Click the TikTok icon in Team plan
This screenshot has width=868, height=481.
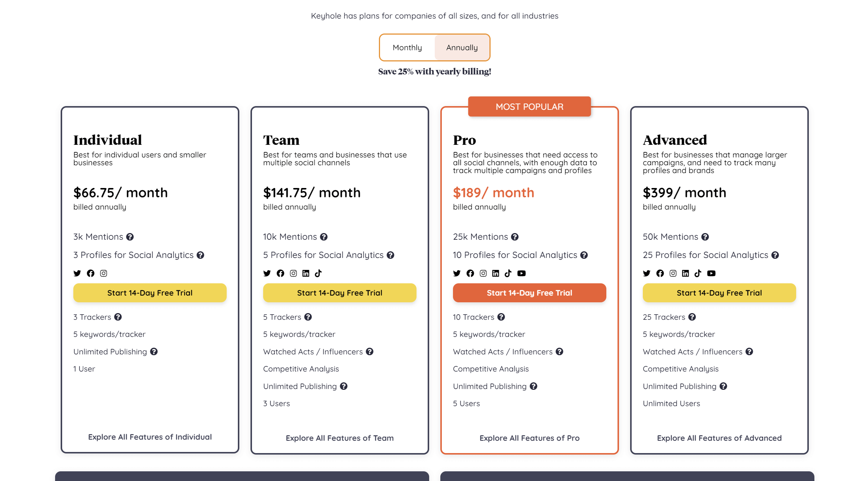318,273
